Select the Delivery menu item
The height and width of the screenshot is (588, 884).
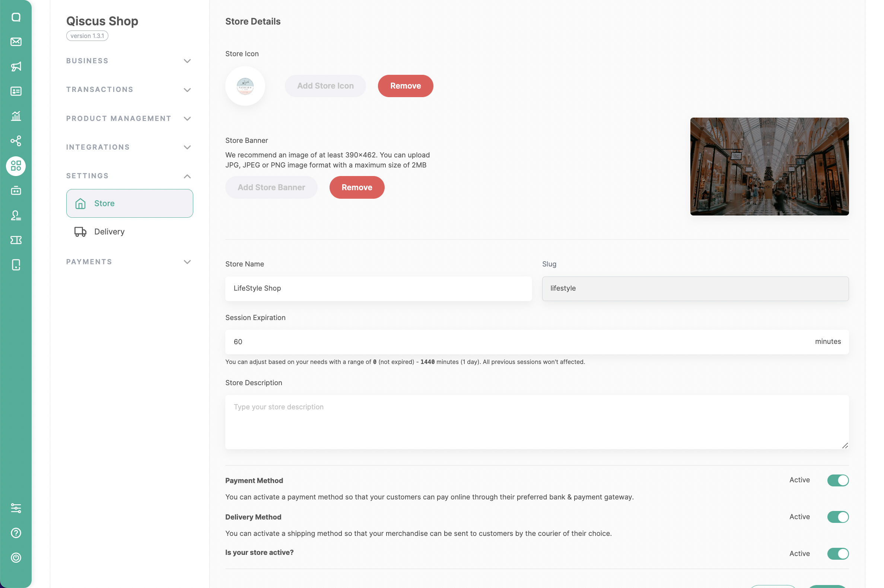[x=109, y=232]
